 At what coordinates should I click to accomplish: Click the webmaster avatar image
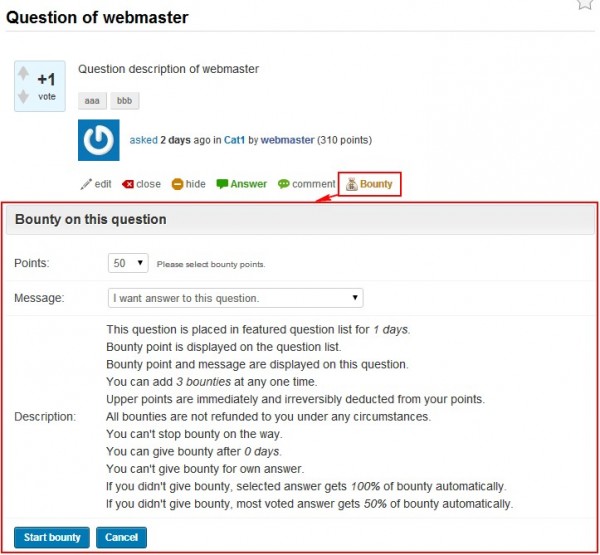point(98,141)
